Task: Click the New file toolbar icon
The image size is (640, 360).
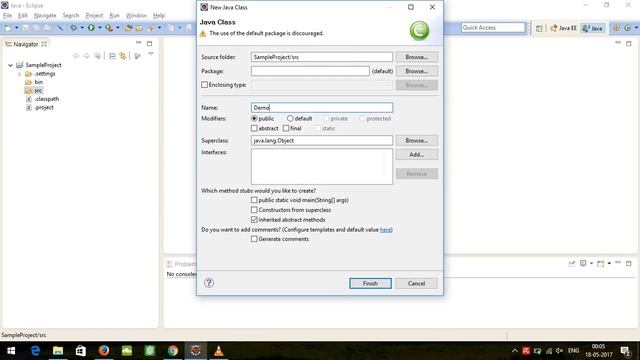Action: tap(8, 28)
